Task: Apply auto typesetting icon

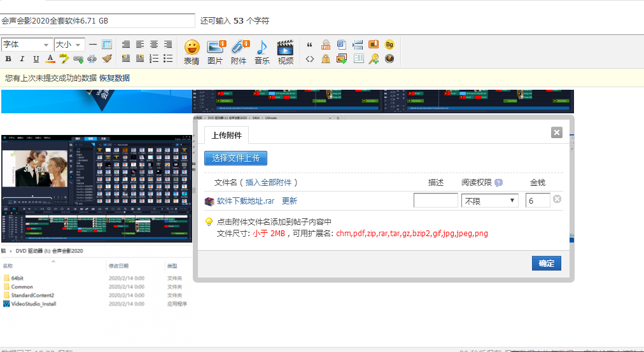Action: (126, 45)
